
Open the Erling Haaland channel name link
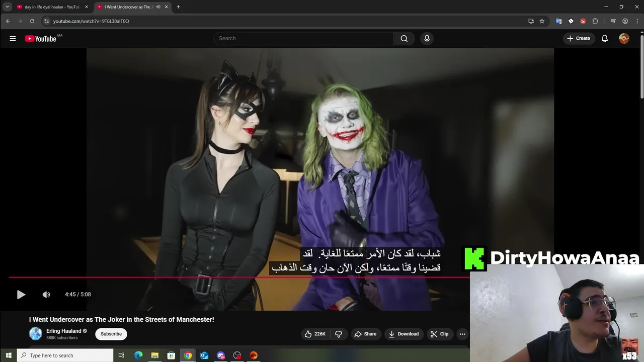64,331
